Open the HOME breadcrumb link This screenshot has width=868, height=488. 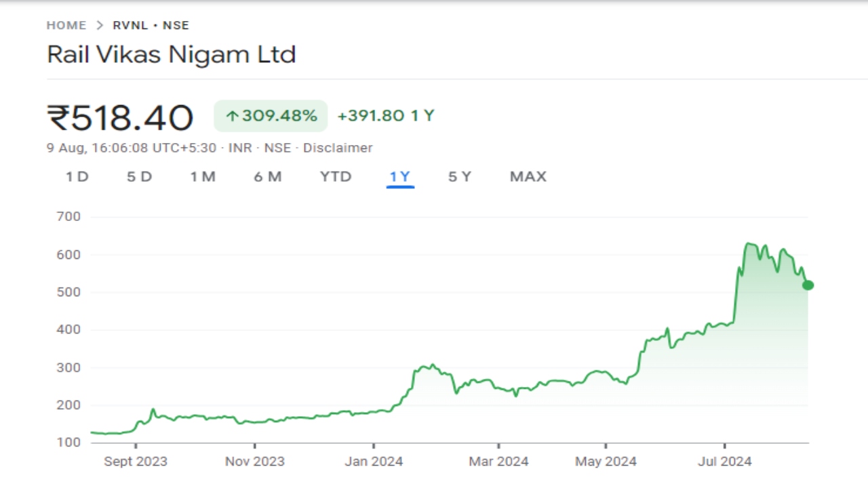66,26
